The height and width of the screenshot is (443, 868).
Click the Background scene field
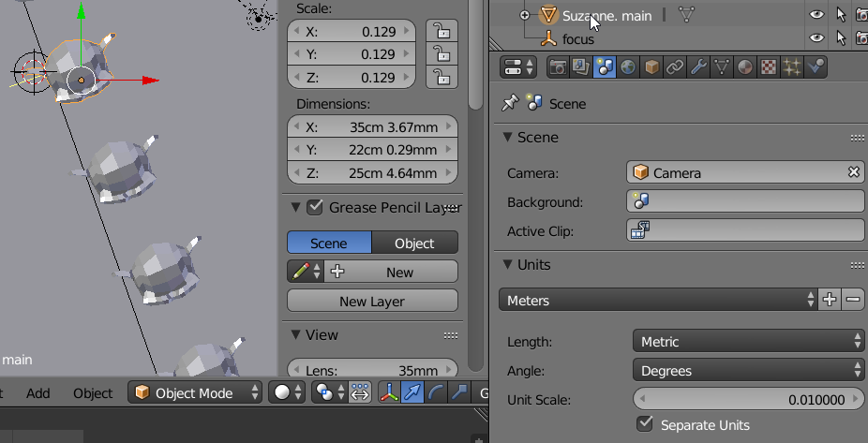pyautogui.click(x=745, y=201)
